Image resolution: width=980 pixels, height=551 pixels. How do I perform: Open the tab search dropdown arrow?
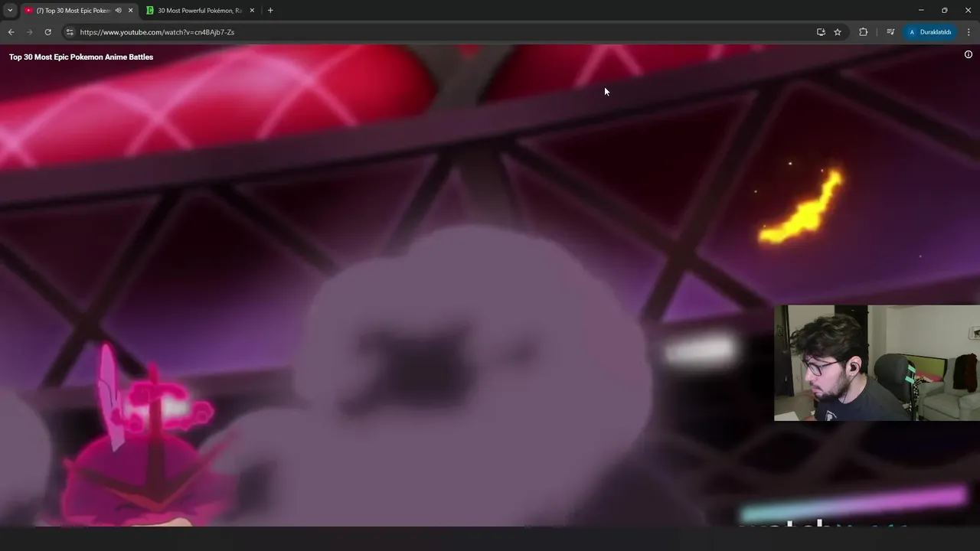coord(10,10)
